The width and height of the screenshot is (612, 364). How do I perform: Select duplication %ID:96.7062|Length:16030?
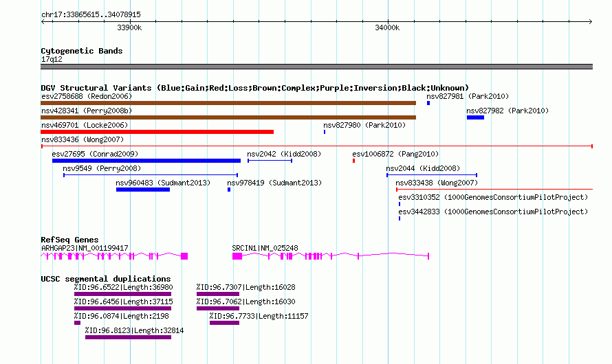[246, 302]
